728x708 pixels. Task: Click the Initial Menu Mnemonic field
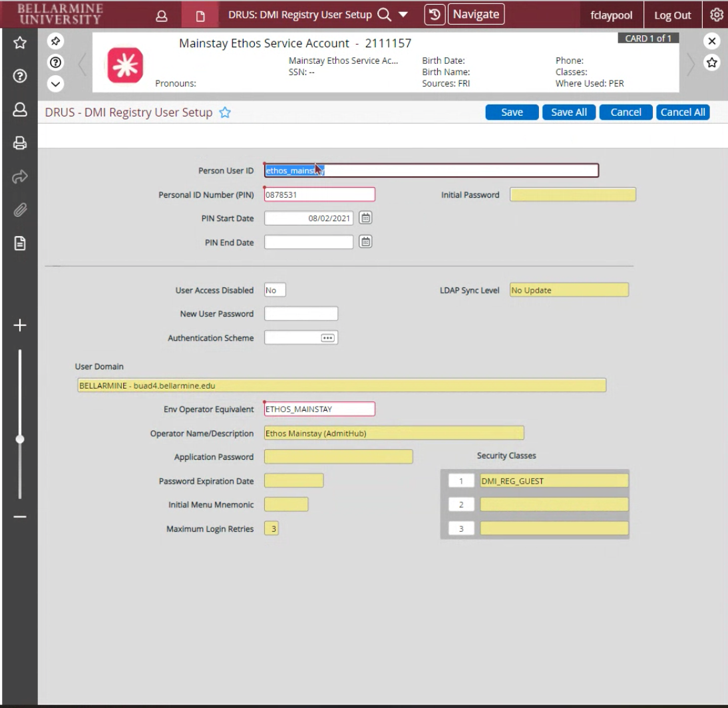[x=286, y=504]
